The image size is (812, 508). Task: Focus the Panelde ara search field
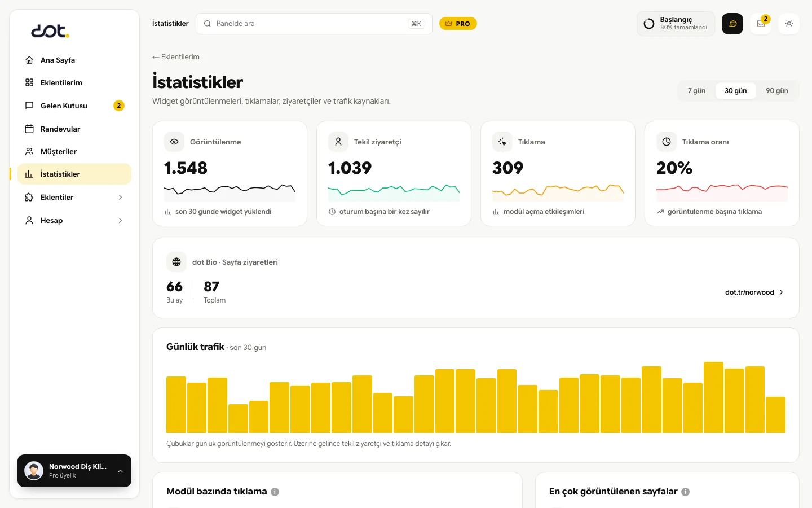click(314, 24)
